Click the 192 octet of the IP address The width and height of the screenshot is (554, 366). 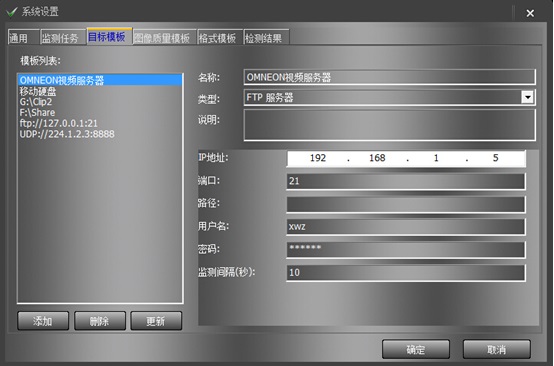pos(318,158)
